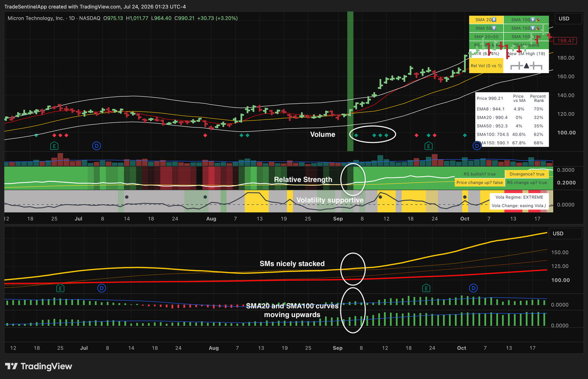This screenshot has width=588, height=379.
Task: Click the SMA100: 704.5 row label
Action: 493,134
